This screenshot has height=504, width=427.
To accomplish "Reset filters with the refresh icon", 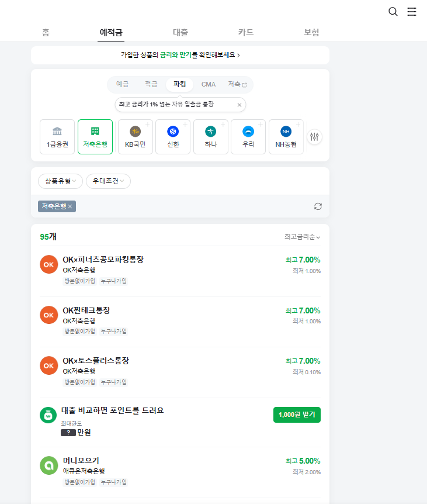I will pyautogui.click(x=318, y=206).
